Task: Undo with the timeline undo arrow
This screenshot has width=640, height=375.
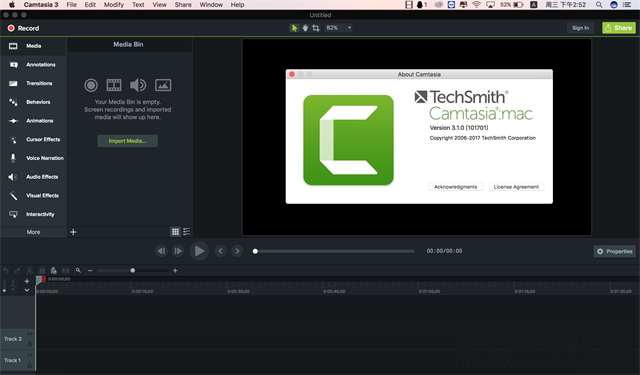Action: pyautogui.click(x=6, y=271)
